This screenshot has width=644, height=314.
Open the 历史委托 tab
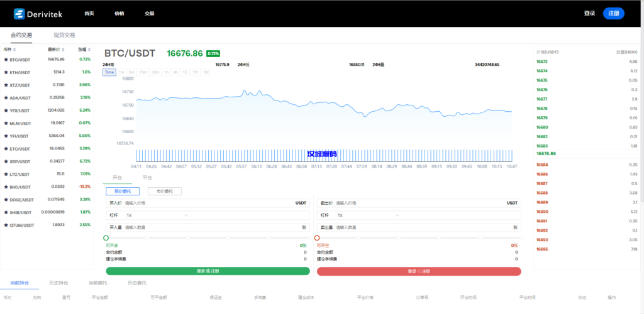click(137, 283)
